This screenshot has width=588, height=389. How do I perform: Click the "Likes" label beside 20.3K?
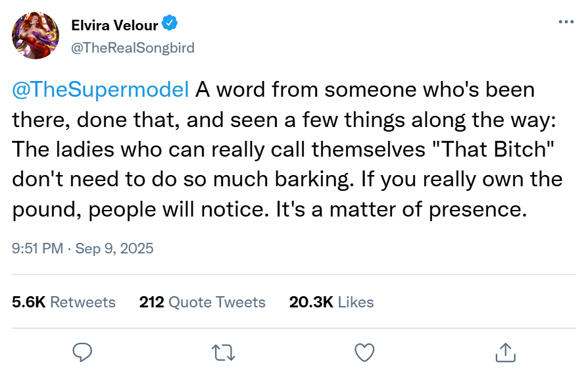[x=356, y=302]
